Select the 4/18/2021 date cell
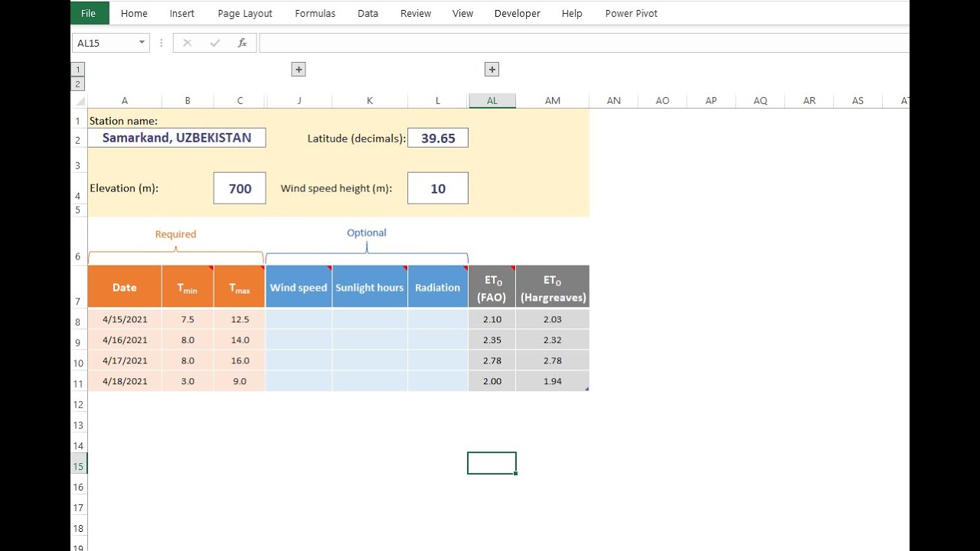The image size is (980, 551). pos(125,381)
